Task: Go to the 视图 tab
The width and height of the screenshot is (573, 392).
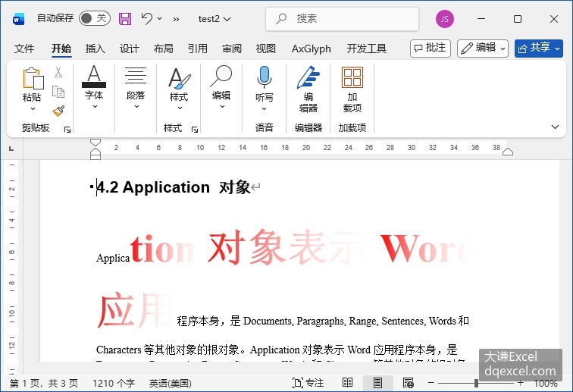Action: (x=266, y=49)
